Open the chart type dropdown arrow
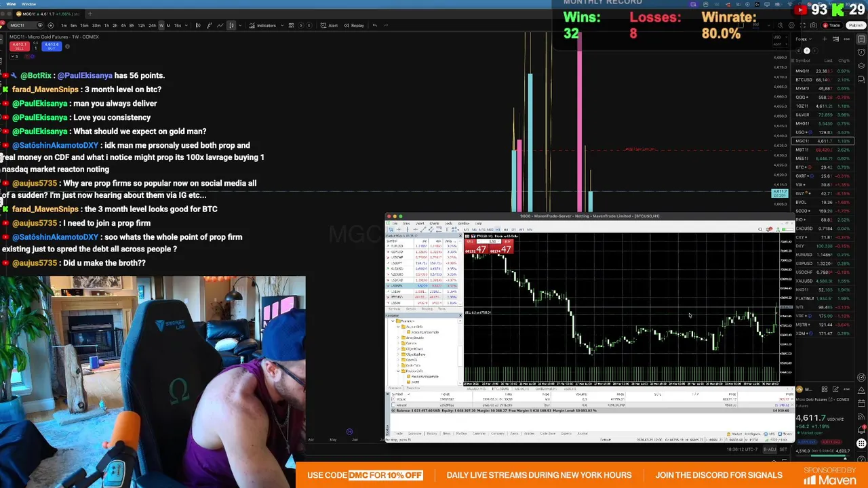The image size is (868, 488). coord(240,25)
